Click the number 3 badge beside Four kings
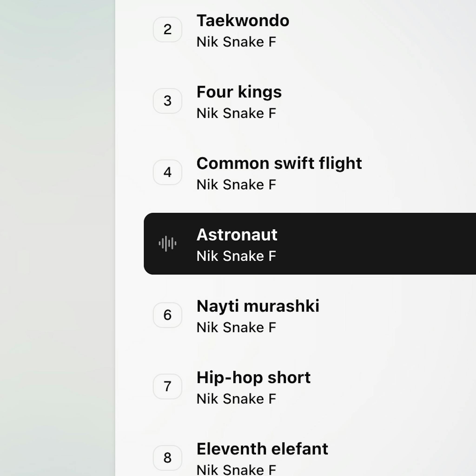This screenshot has height=476, width=476. pyautogui.click(x=167, y=101)
